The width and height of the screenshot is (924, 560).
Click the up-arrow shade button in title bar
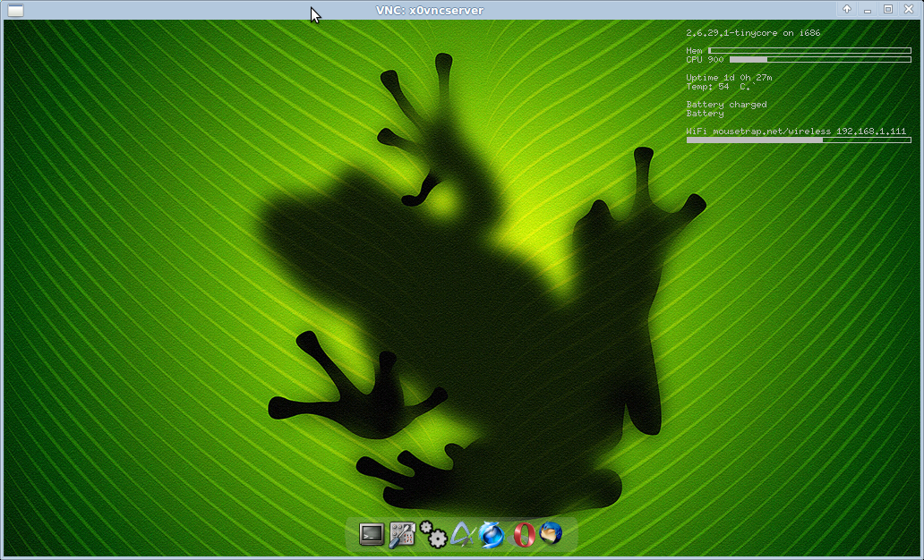847,9
